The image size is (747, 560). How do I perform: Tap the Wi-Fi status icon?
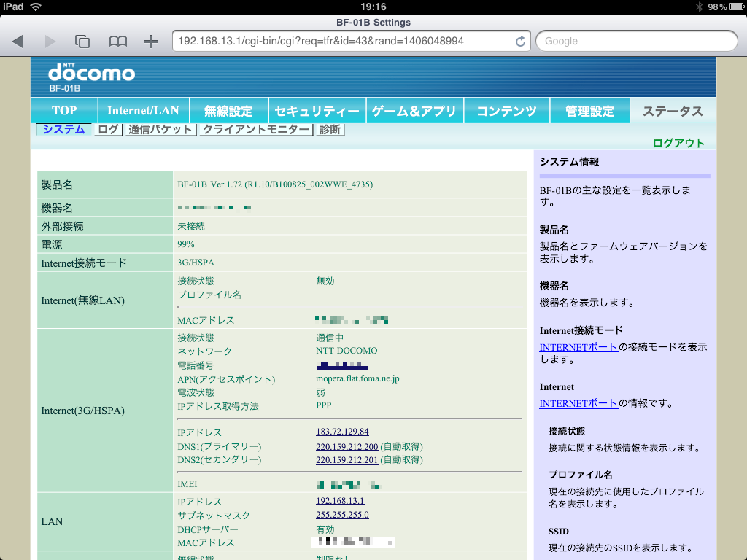point(35,7)
